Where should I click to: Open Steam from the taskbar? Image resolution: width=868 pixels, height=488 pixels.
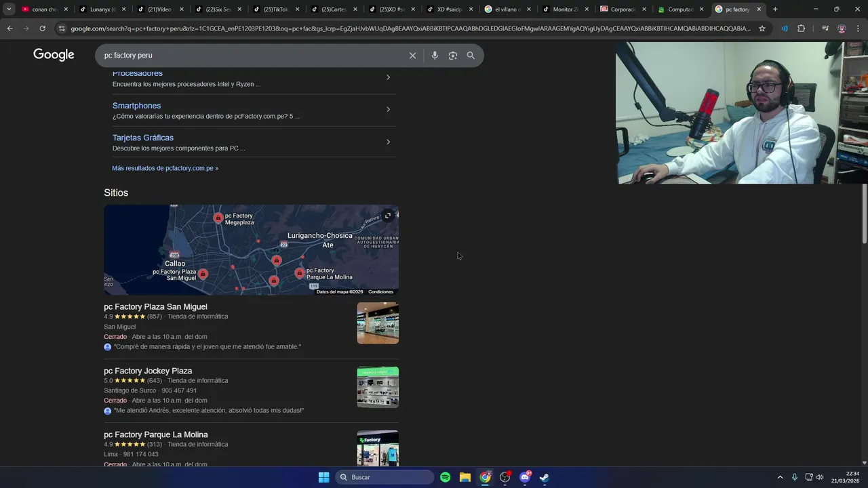tap(545, 477)
